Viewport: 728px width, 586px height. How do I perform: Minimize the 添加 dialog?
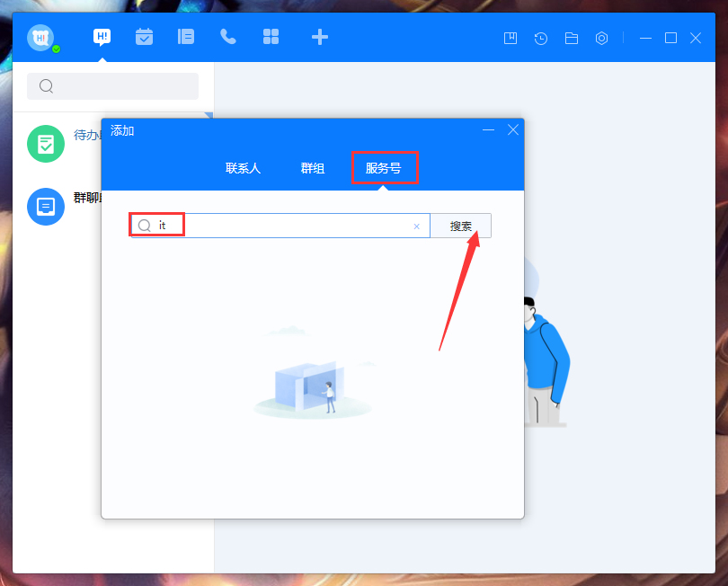point(488,130)
